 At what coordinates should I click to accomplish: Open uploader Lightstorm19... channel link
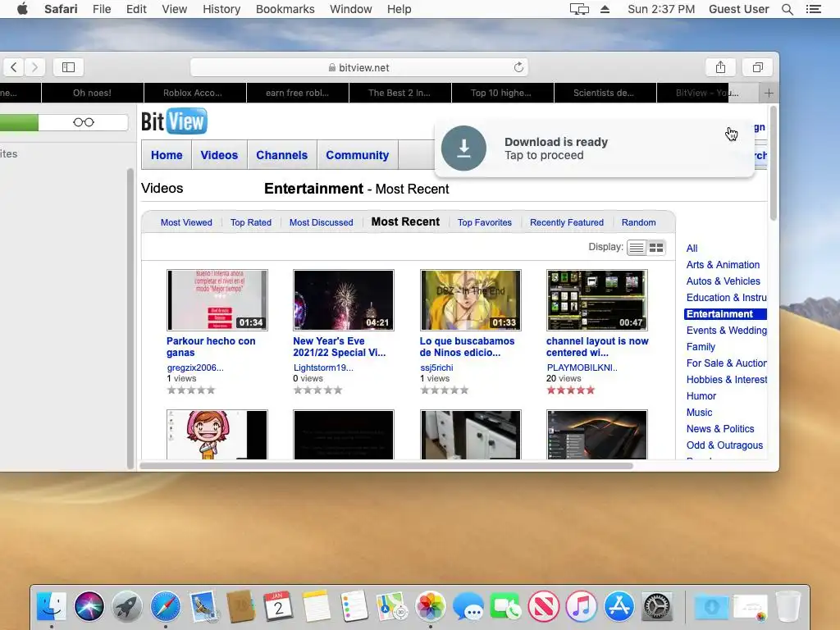click(x=323, y=367)
